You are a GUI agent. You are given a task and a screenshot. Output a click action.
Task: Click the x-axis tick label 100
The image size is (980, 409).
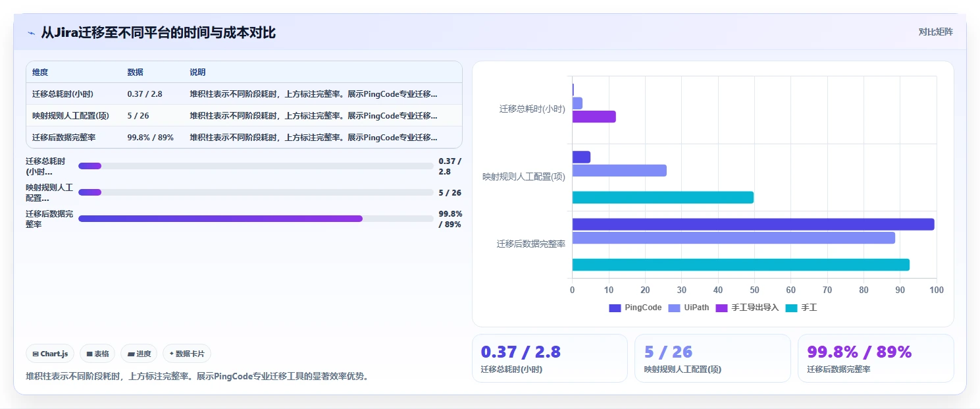[x=937, y=290]
